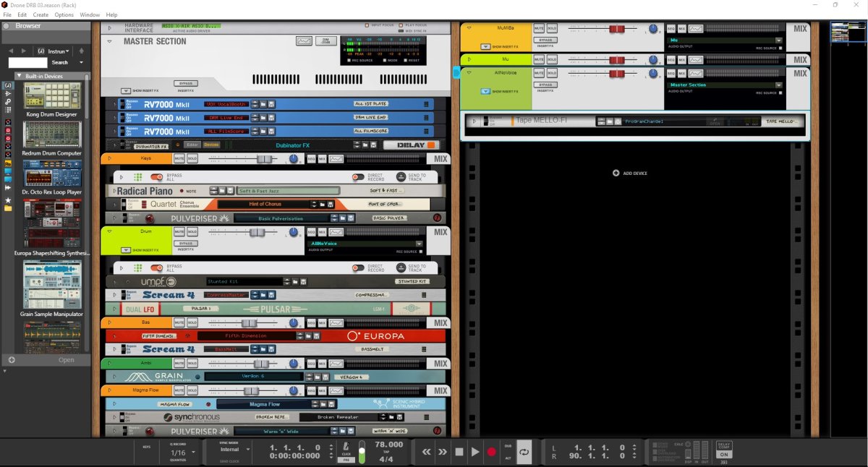Click Bypass Insert FX in Master Section
868x467 pixels.
point(186,83)
